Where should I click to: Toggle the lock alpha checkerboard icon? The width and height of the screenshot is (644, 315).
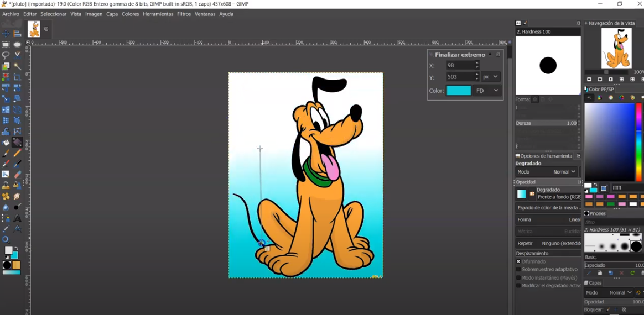[x=624, y=309]
